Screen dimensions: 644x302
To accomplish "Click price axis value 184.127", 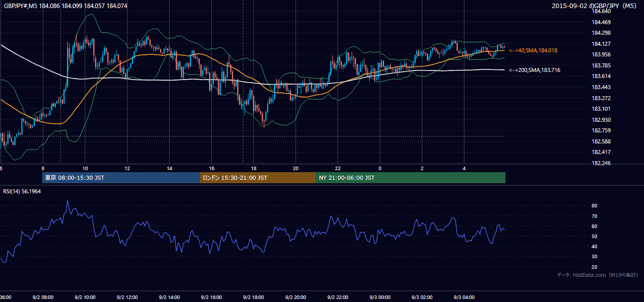I will tap(601, 44).
